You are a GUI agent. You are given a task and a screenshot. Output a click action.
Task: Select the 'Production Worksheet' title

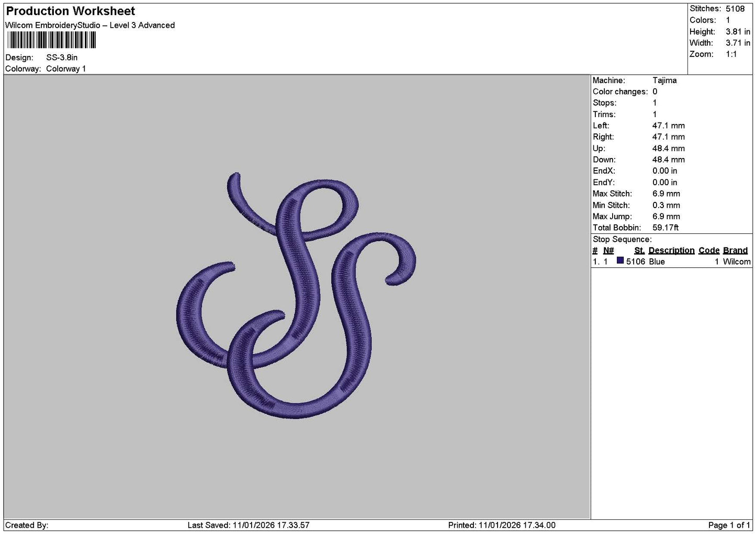pyautogui.click(x=71, y=11)
